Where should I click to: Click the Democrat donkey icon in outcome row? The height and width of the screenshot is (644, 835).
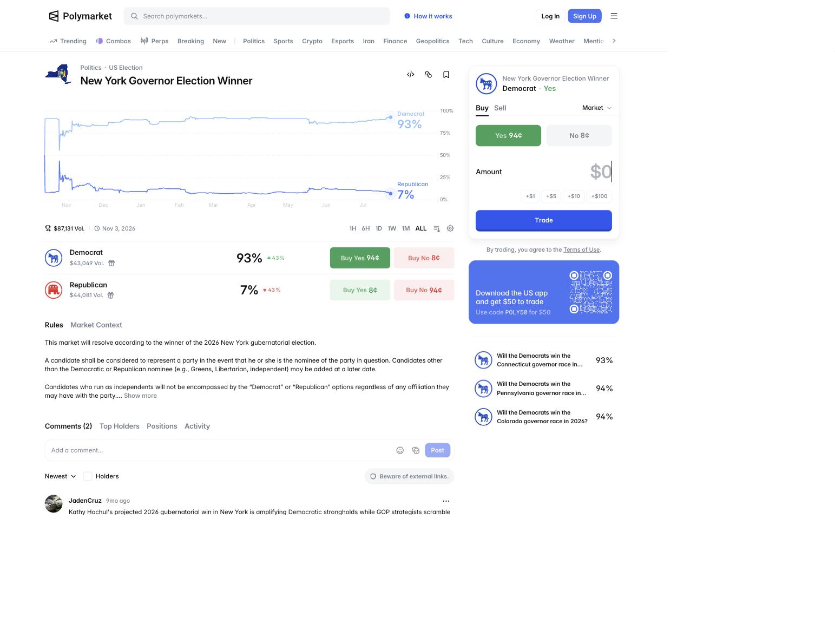tap(54, 258)
